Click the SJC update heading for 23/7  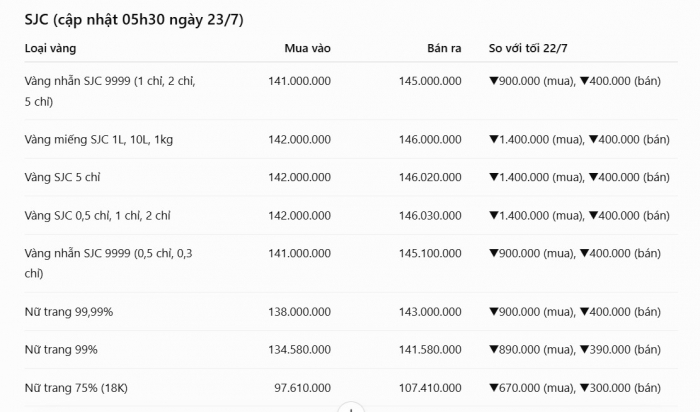(x=134, y=20)
